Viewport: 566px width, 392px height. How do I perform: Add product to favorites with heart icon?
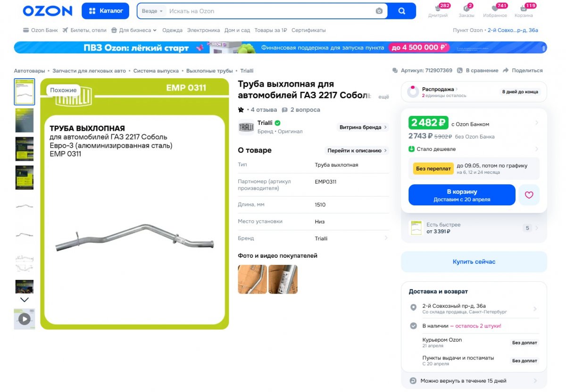point(529,195)
